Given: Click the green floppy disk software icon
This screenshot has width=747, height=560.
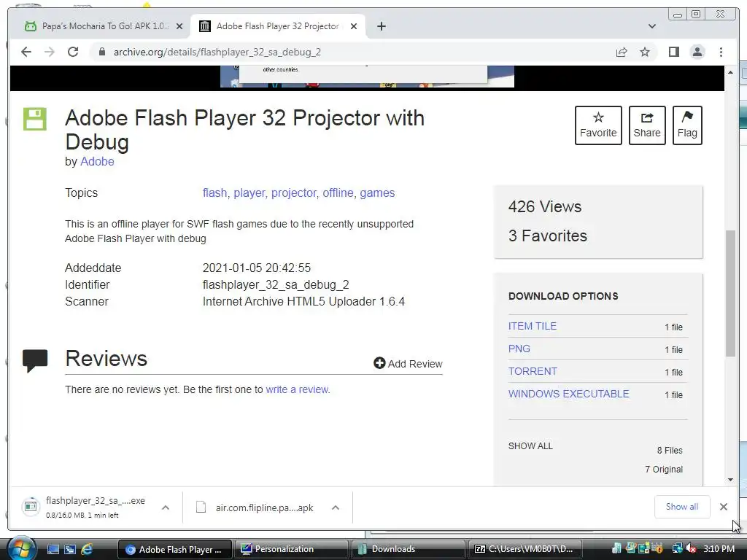Looking at the screenshot, I should coord(35,119).
